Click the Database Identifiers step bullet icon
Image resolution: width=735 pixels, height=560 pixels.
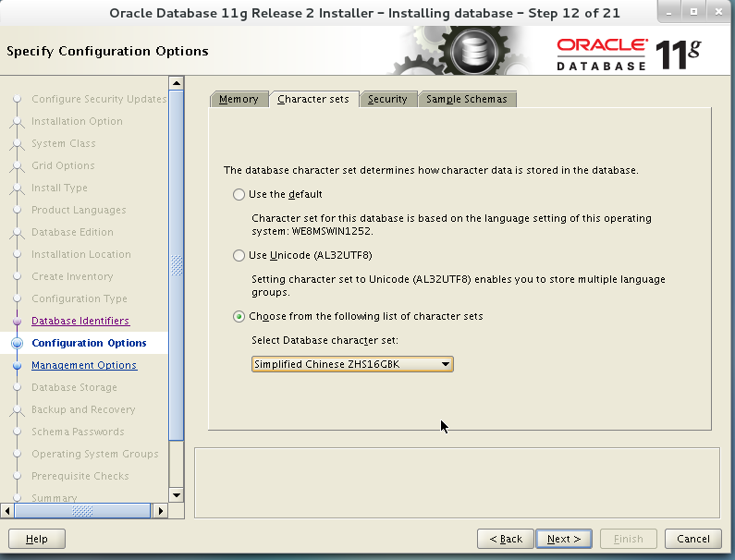click(18, 321)
